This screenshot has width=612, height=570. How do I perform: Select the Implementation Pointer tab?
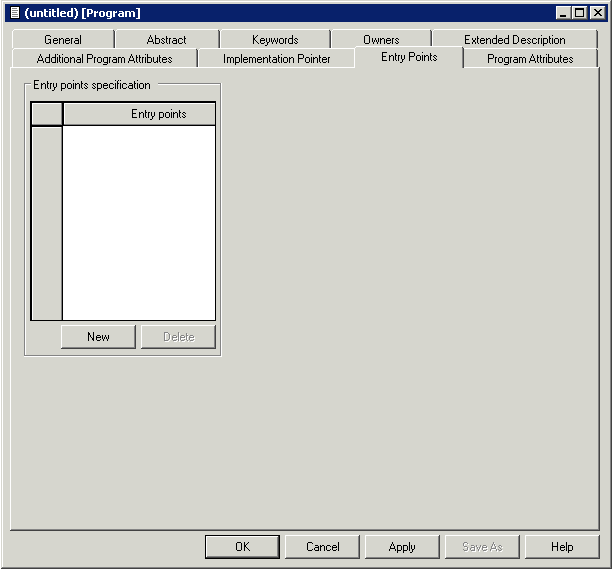(x=276, y=59)
